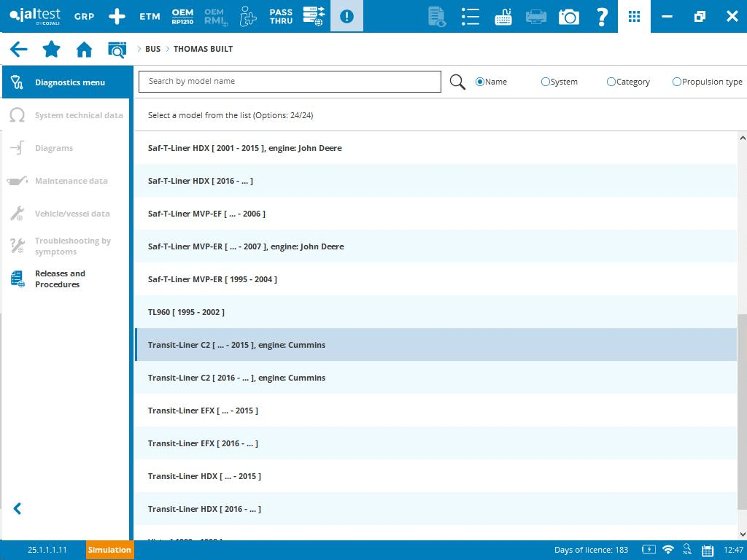
Task: Open the apps grid menu icon
Action: (634, 16)
